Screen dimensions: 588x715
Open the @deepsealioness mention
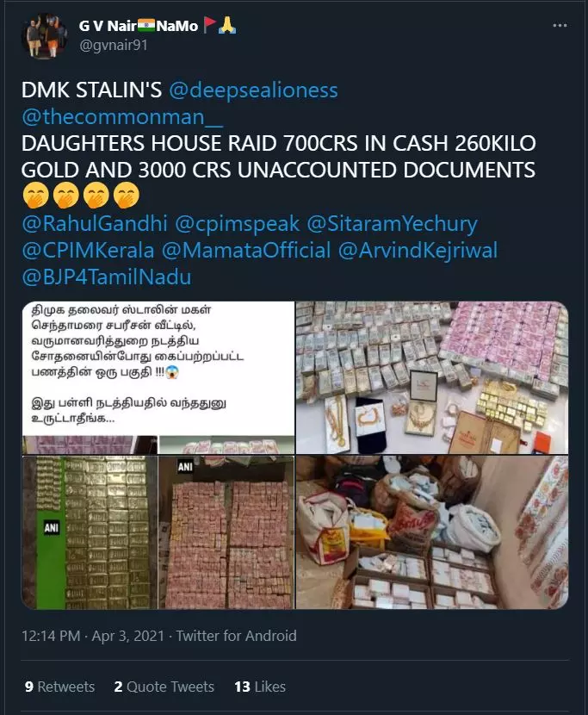[x=253, y=90]
